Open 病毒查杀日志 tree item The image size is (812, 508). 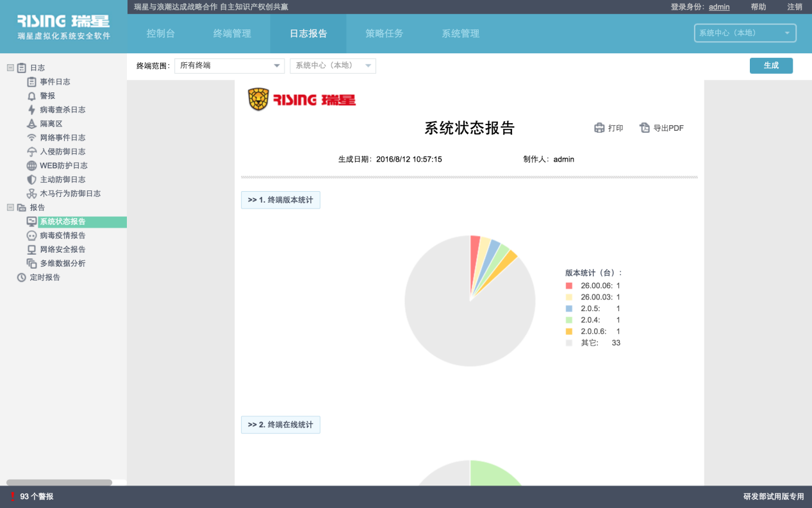63,110
